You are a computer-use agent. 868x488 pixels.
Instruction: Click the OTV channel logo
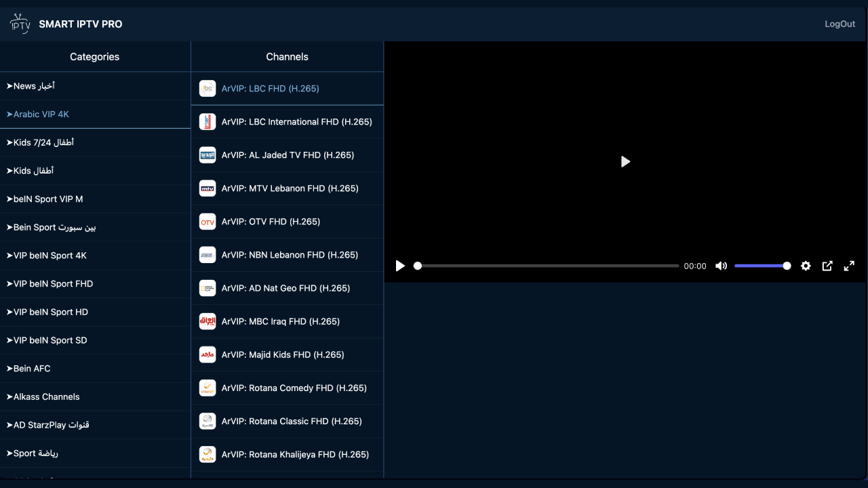[x=208, y=222]
